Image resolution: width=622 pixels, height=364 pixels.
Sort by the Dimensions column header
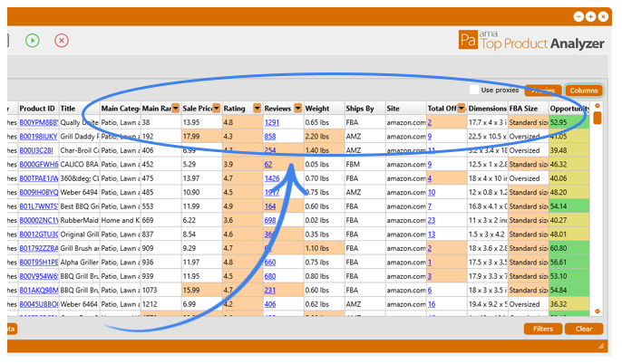click(488, 108)
